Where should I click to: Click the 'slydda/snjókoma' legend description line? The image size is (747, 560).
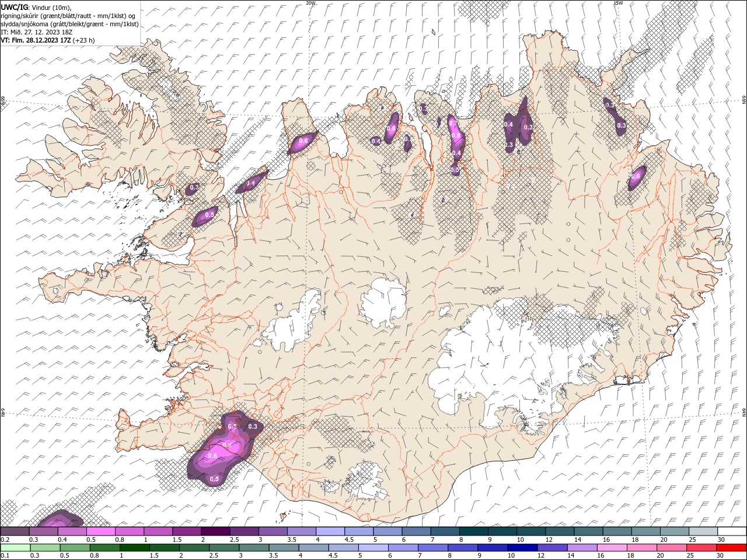tap(70, 23)
